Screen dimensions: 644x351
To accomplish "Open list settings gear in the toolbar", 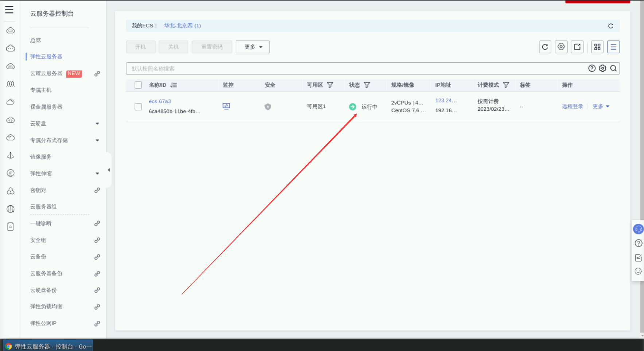I will click(x=561, y=47).
